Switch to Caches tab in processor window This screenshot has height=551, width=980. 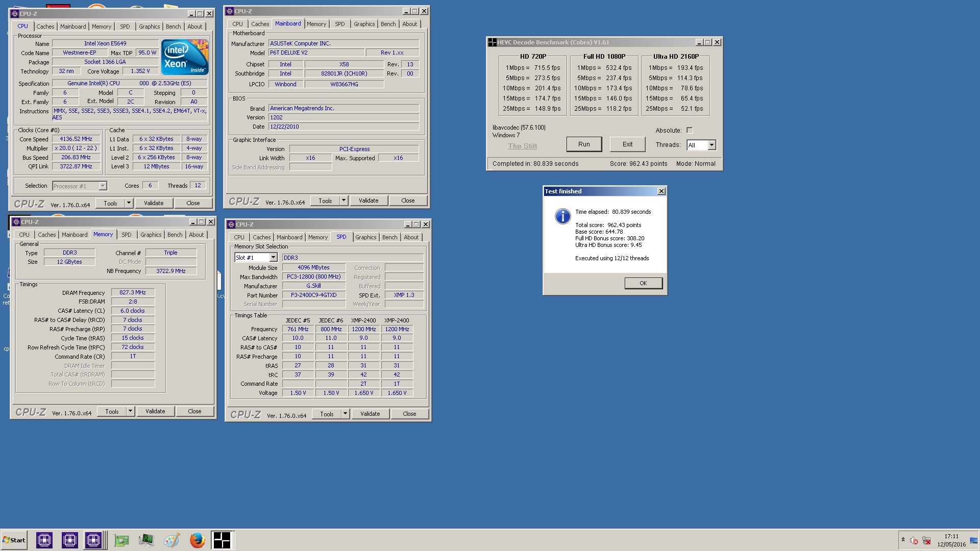[45, 27]
